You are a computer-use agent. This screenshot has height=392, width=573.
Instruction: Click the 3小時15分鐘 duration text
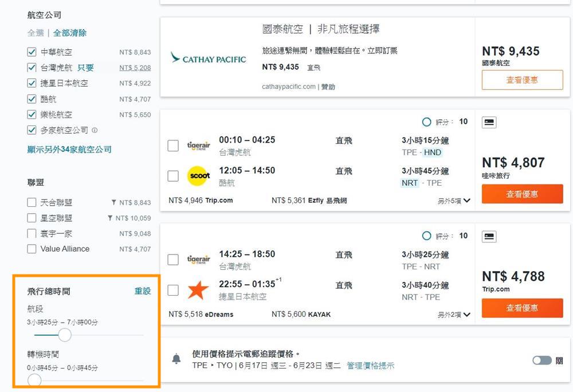point(425,140)
